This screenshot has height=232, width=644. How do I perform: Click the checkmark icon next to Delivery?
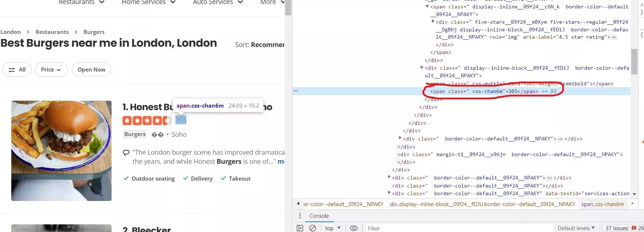point(186,178)
